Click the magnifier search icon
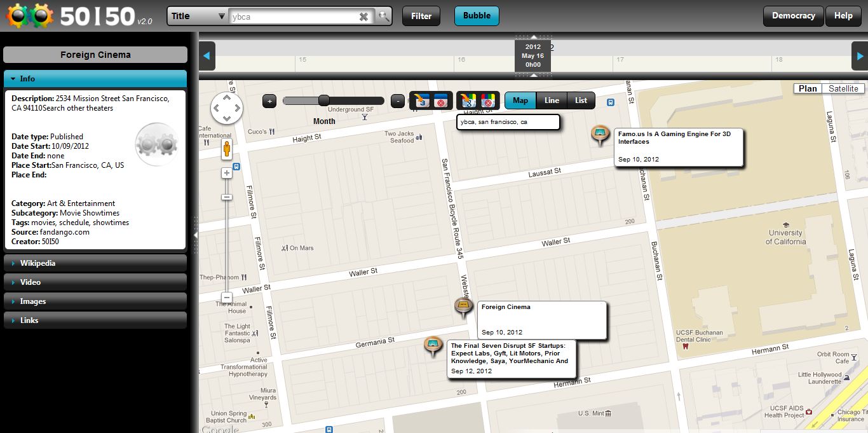868x433 pixels. (383, 17)
